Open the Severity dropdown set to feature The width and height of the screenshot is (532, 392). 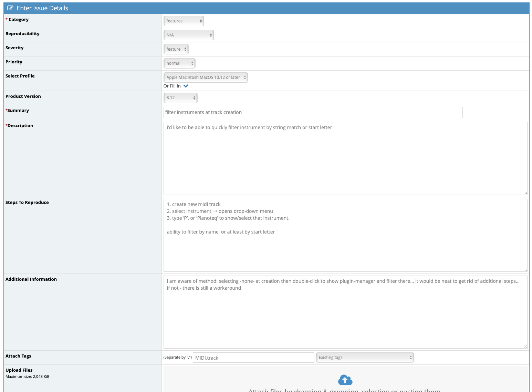[176, 49]
